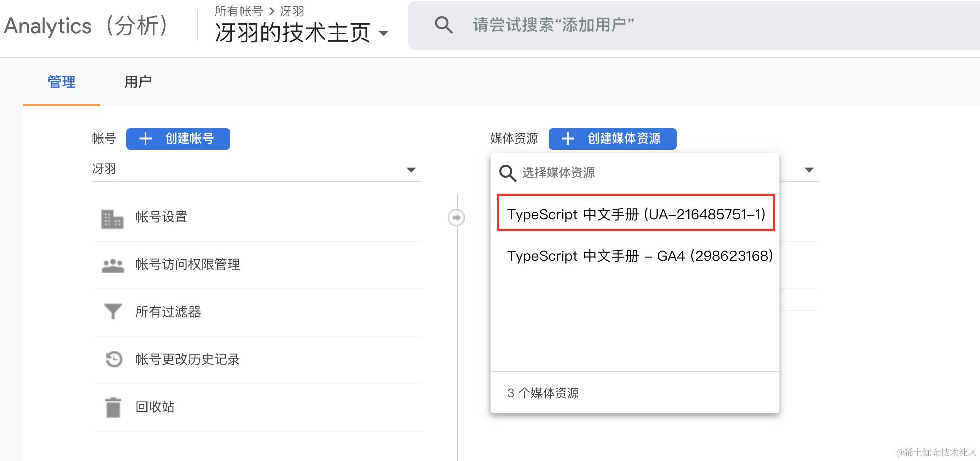Click the 选择媒体资源 search field

(x=635, y=173)
